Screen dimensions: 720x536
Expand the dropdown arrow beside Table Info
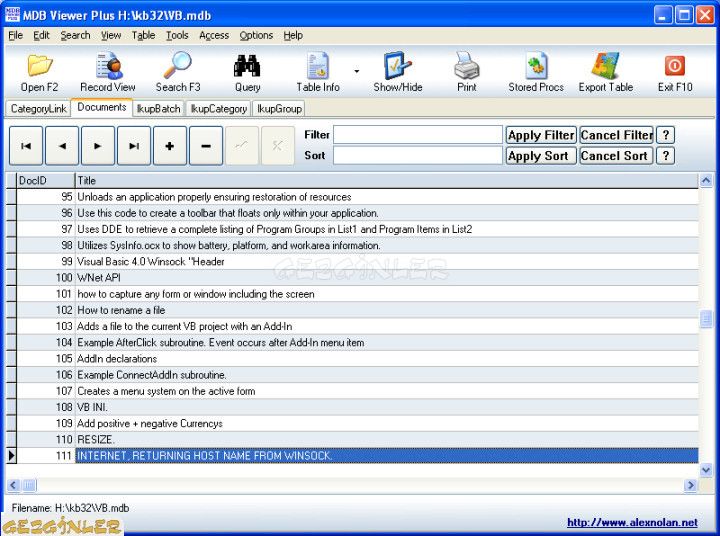tap(357, 71)
